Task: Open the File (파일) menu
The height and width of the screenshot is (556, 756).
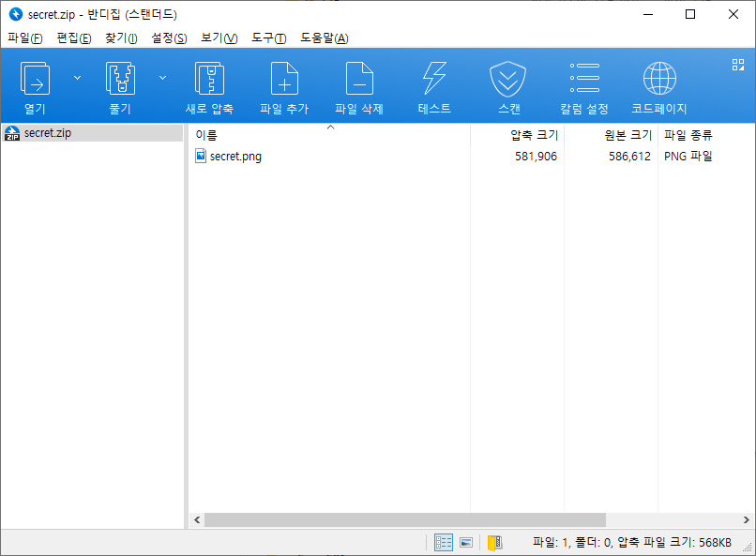Action: click(x=25, y=38)
